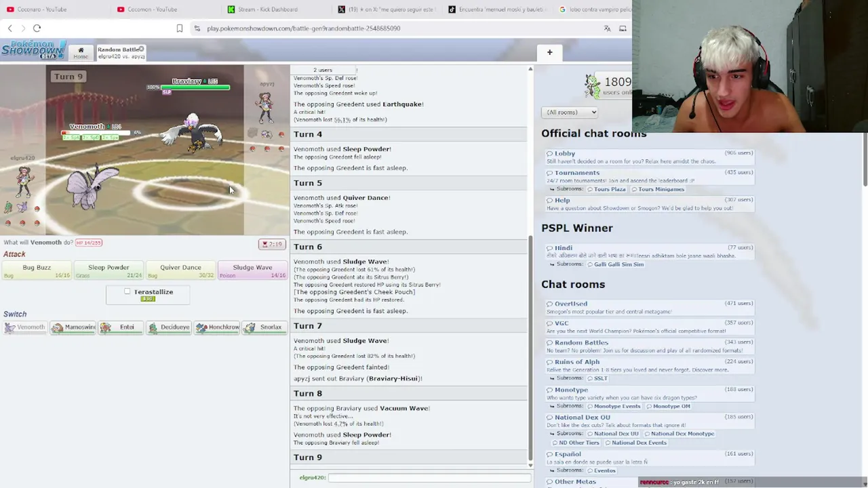Reload the page with refresh icon

[x=37, y=28]
